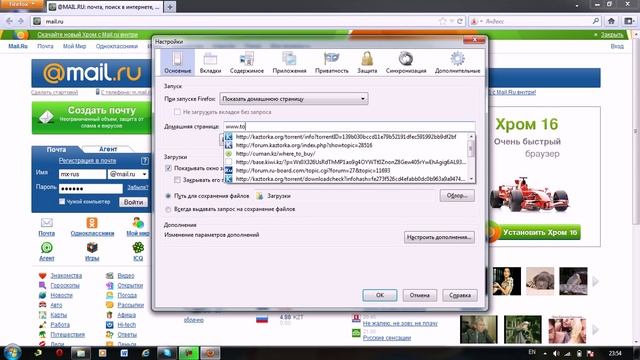The width and height of the screenshot is (640, 360).
Task: Click 'Настроить дополнения' button
Action: tap(439, 237)
